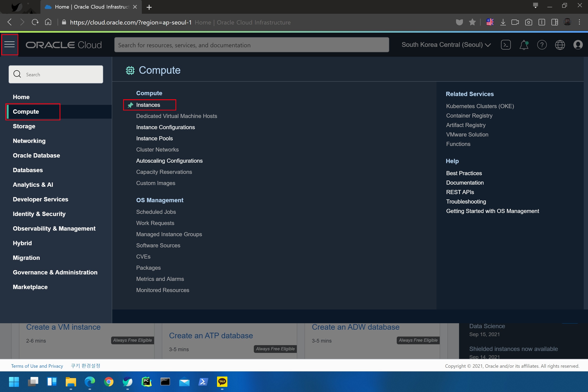588x392 pixels.
Task: Open Chrome from the Windows taskbar
Action: [109, 381]
